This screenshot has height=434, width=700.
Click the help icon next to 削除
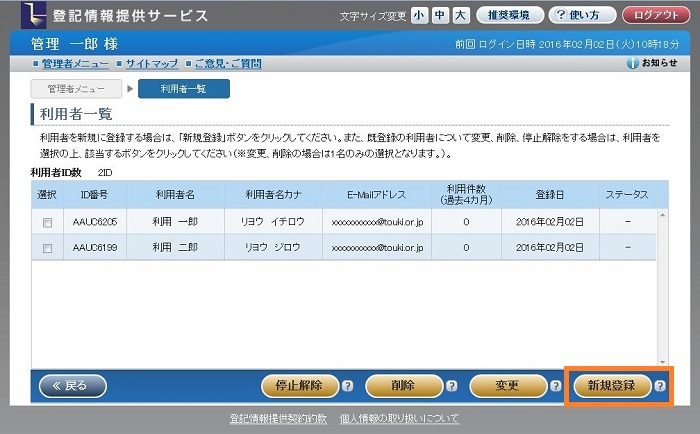tap(452, 386)
